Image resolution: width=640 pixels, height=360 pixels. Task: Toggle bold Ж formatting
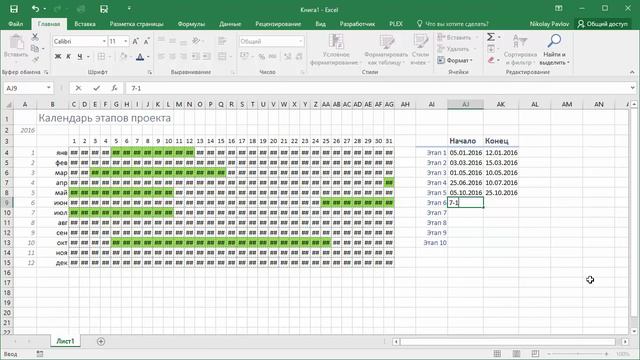(x=58, y=56)
